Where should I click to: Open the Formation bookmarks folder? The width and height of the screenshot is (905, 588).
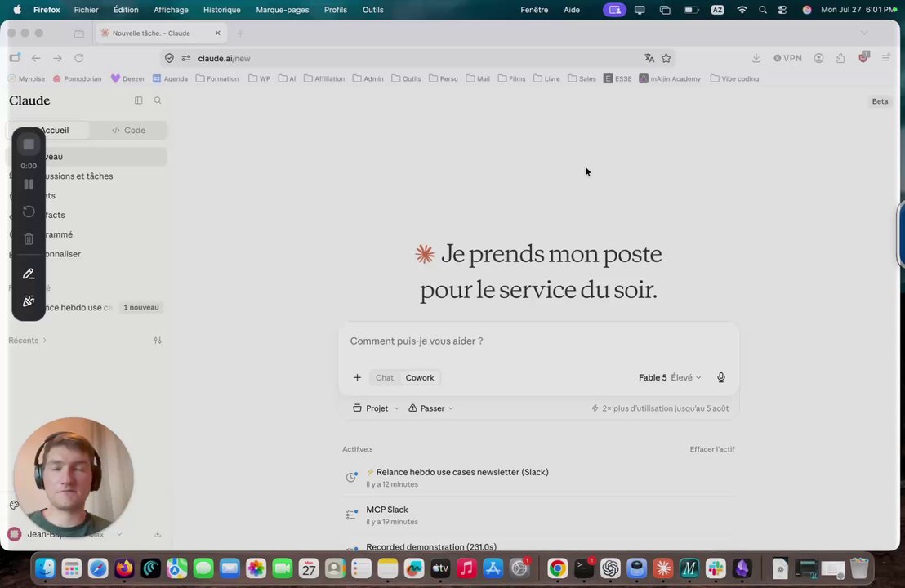[217, 78]
